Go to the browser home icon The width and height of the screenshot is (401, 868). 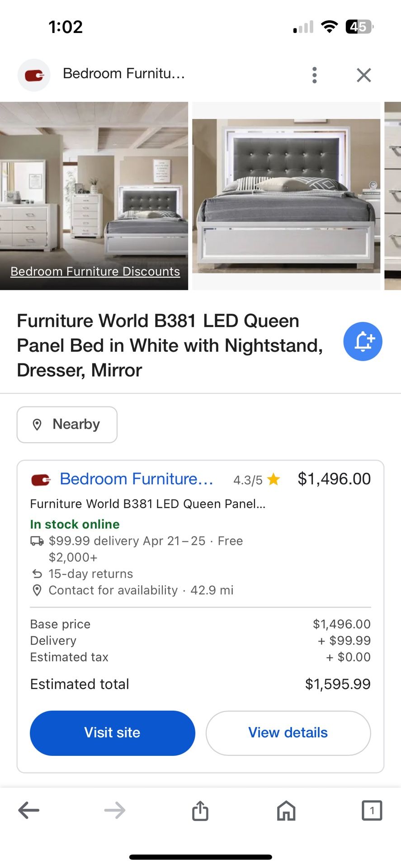[286, 810]
